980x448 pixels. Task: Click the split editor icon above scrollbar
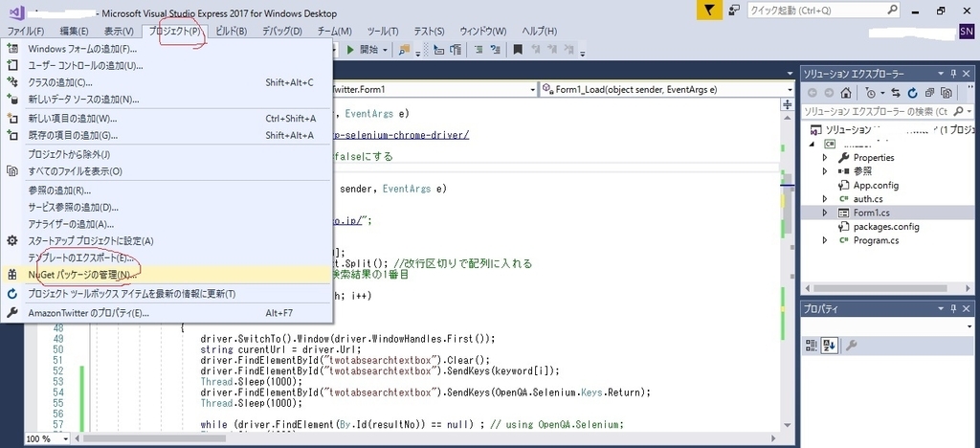[x=788, y=105]
